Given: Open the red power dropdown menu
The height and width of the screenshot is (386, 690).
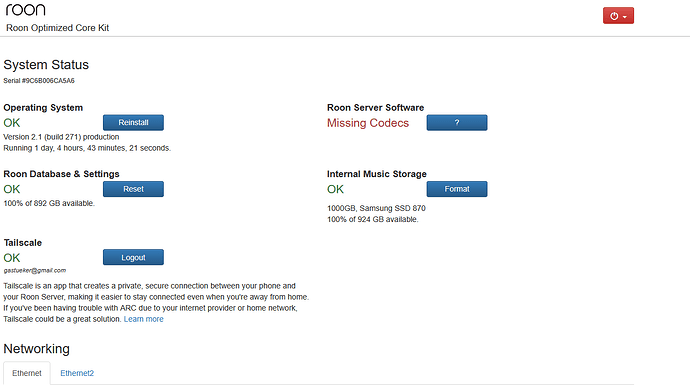Looking at the screenshot, I should pyautogui.click(x=618, y=16).
